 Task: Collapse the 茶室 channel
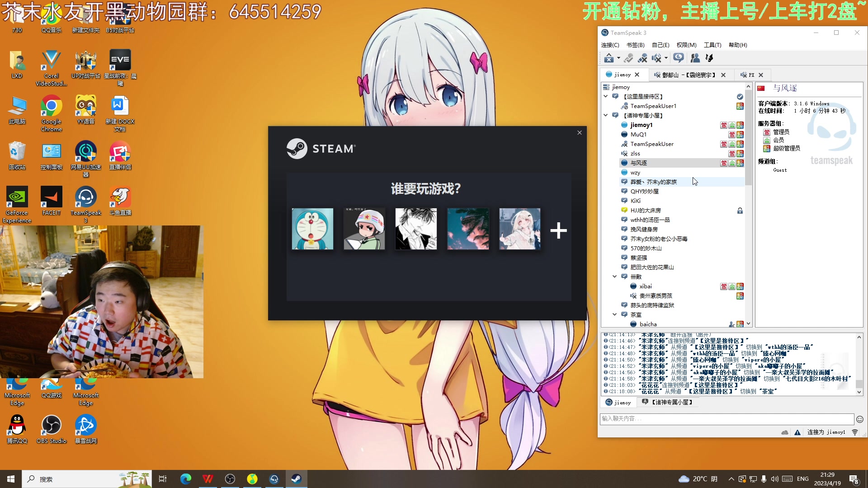(615, 314)
